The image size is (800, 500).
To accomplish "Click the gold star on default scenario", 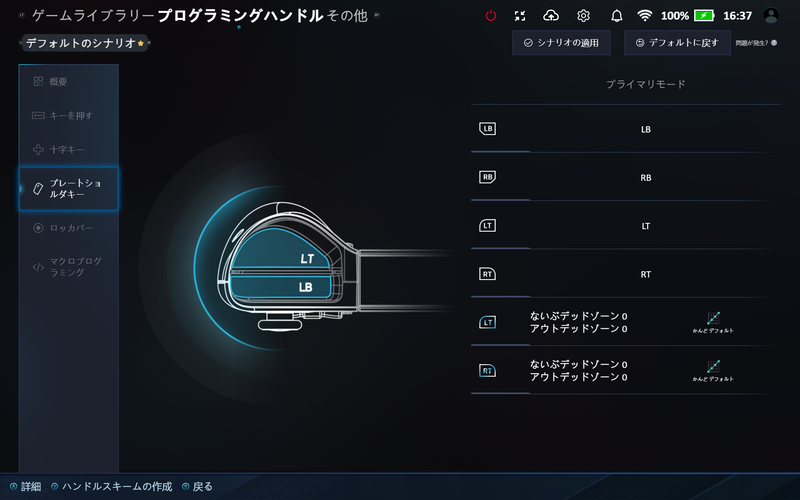I will pos(141,43).
